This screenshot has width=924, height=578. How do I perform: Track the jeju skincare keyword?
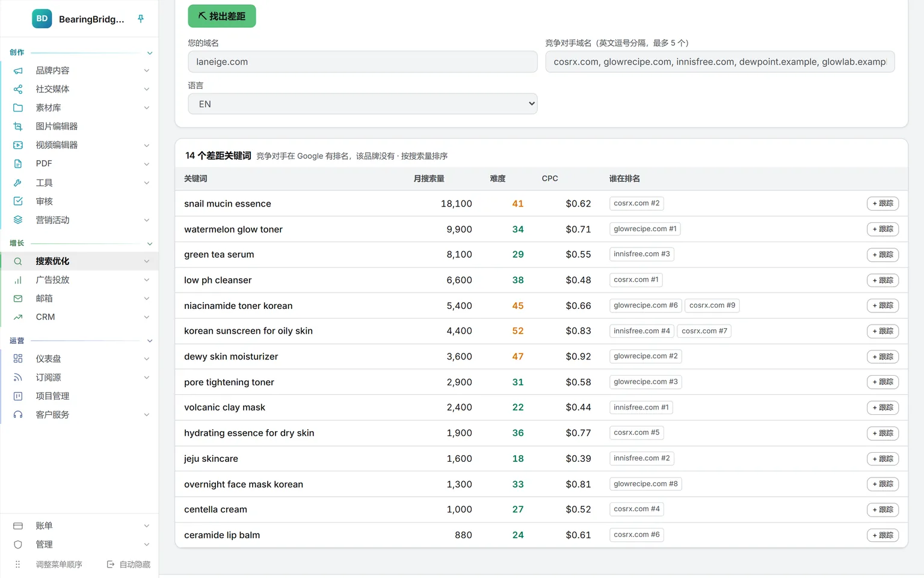pyautogui.click(x=882, y=459)
